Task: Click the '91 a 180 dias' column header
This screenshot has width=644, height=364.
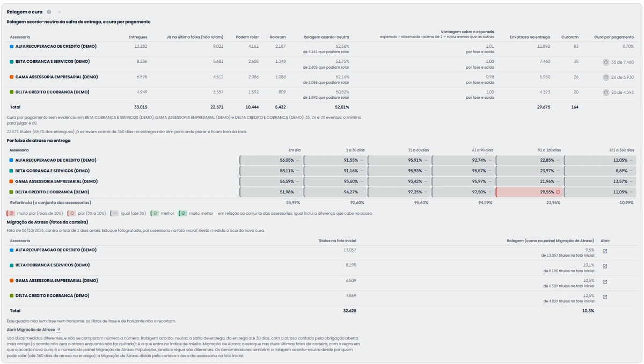Action: [x=548, y=150]
